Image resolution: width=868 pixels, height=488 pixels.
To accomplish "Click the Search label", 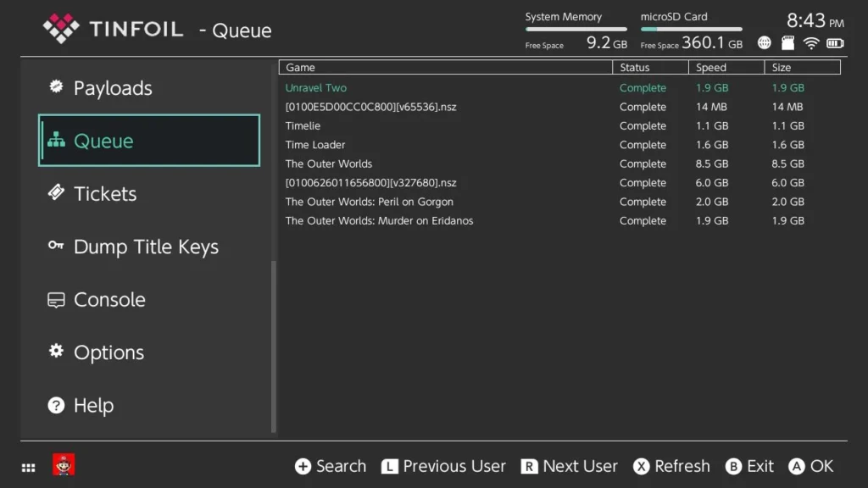I will coord(341,467).
